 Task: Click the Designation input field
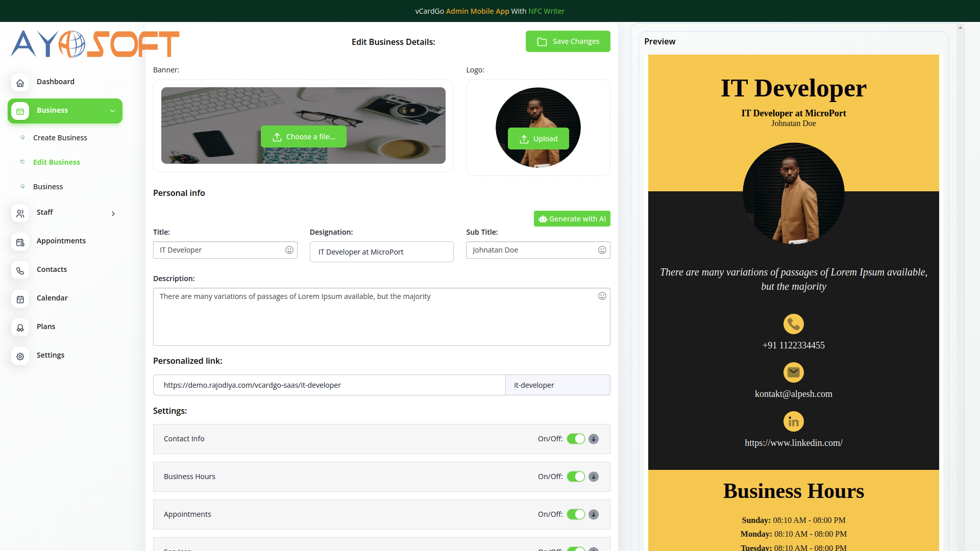pyautogui.click(x=381, y=252)
